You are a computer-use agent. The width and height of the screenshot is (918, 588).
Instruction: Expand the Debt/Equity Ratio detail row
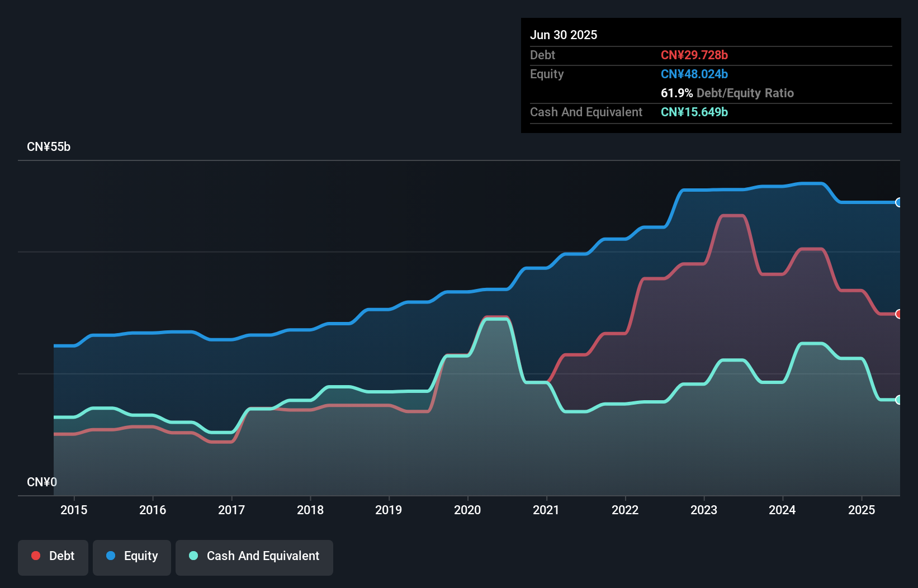click(x=727, y=93)
